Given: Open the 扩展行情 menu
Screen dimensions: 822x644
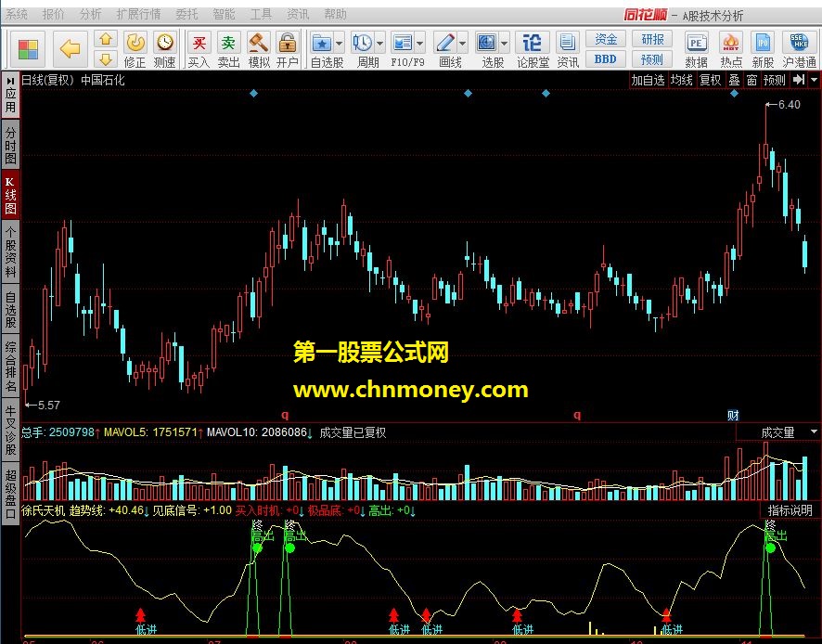Looking at the screenshot, I should [x=138, y=14].
